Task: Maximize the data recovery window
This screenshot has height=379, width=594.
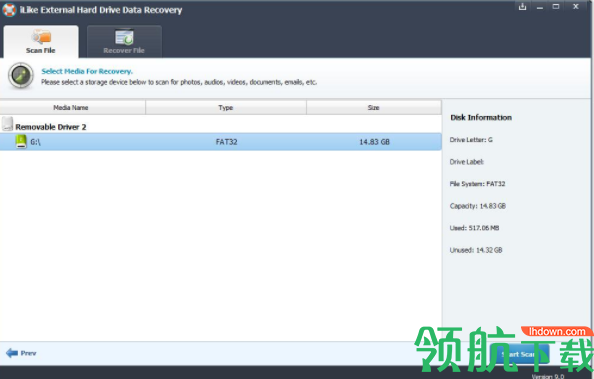Action: (556, 6)
